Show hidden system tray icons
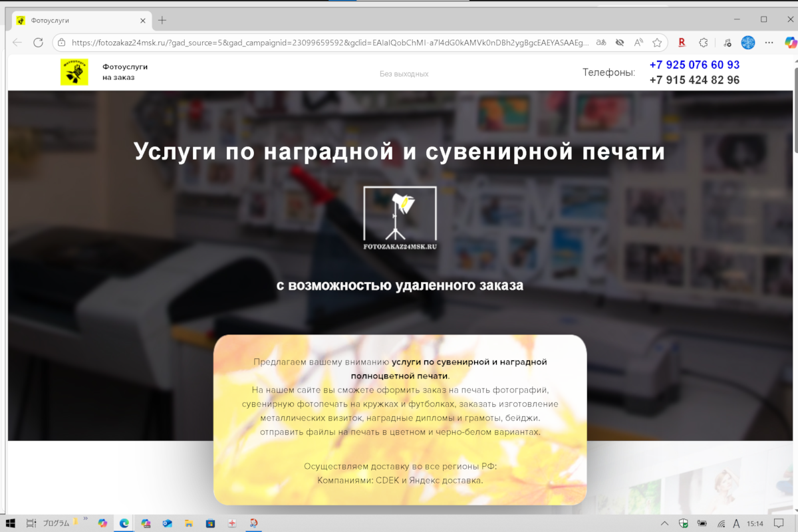 point(666,523)
